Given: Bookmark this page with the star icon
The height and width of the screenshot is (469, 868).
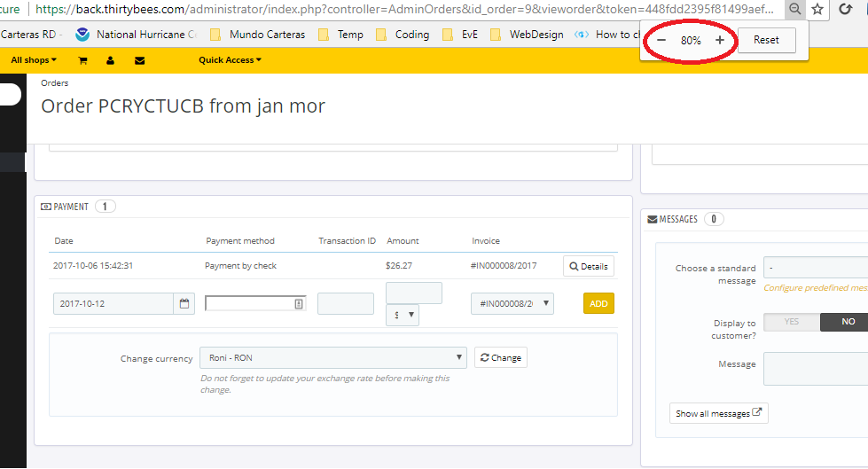Looking at the screenshot, I should 817,9.
